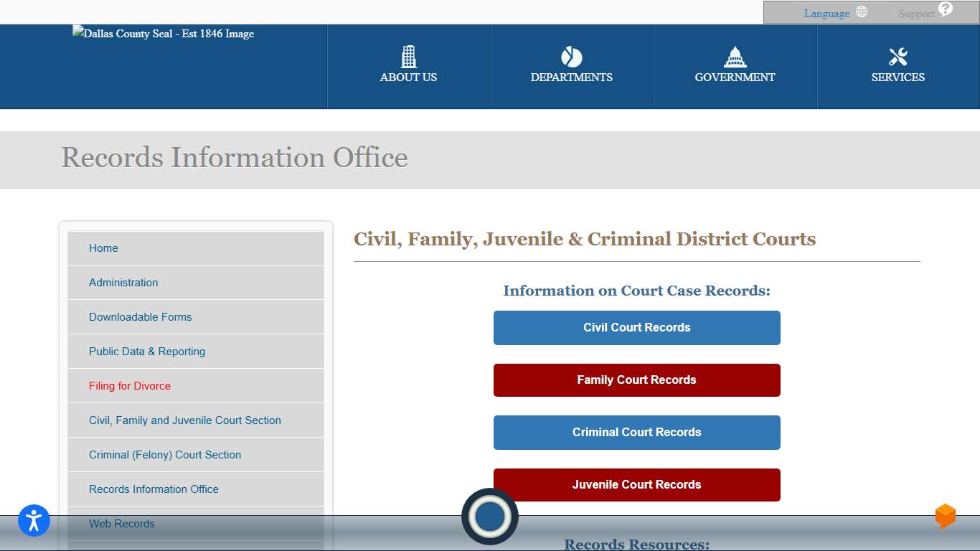Open the Downloadable Forms page
980x551 pixels.
click(x=140, y=317)
